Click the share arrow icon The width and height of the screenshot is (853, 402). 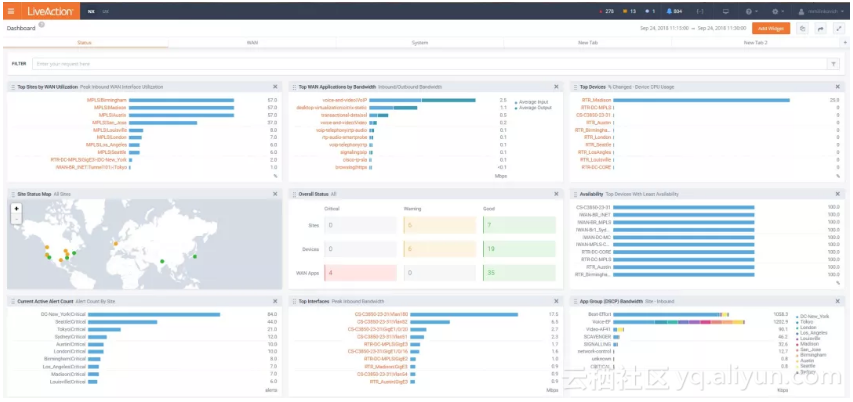click(x=820, y=28)
